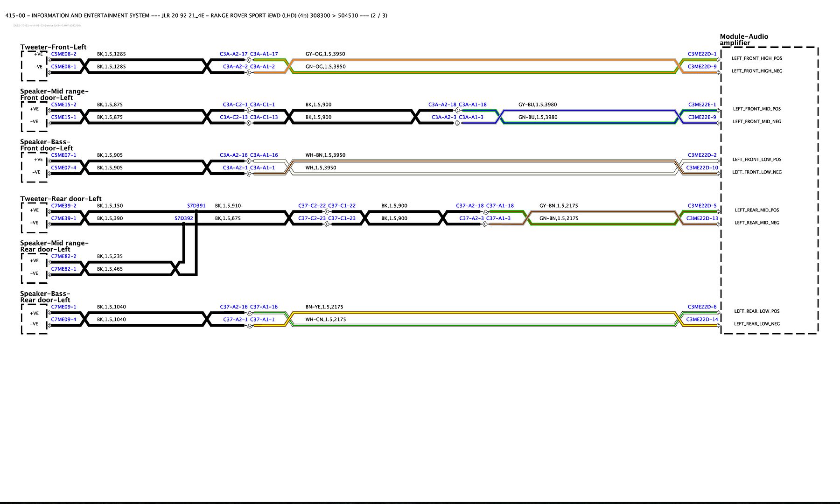Select connector C3A-A1-17
The image size is (840, 504).
pyautogui.click(x=264, y=54)
